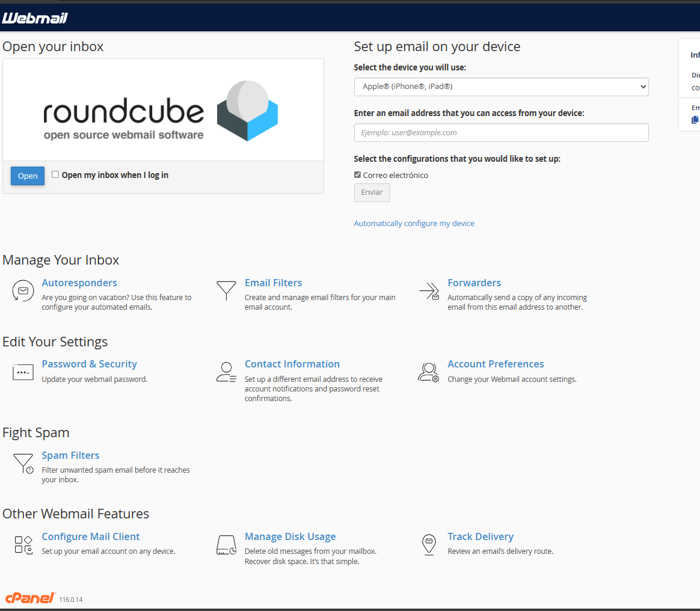Click the Track Delivery pin icon
Image resolution: width=700 pixels, height=611 pixels.
point(429,544)
